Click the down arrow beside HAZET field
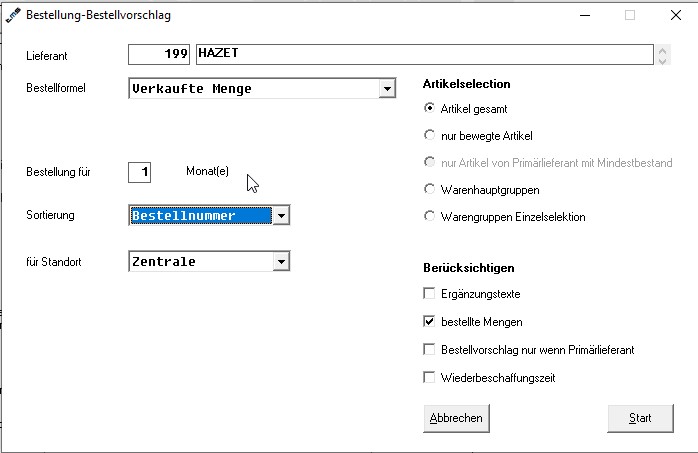Image resolution: width=698 pixels, height=453 pixels. [x=662, y=60]
